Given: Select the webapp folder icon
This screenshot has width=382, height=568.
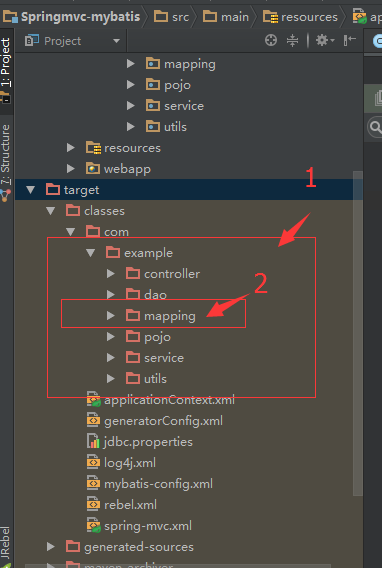Looking at the screenshot, I should [x=93, y=169].
